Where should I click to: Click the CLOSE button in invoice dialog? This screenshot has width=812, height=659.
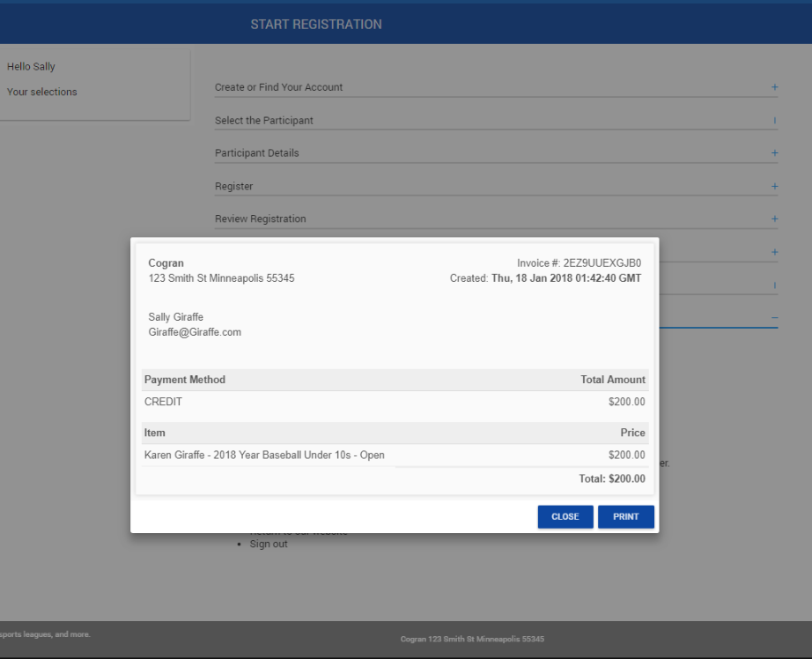(x=565, y=516)
